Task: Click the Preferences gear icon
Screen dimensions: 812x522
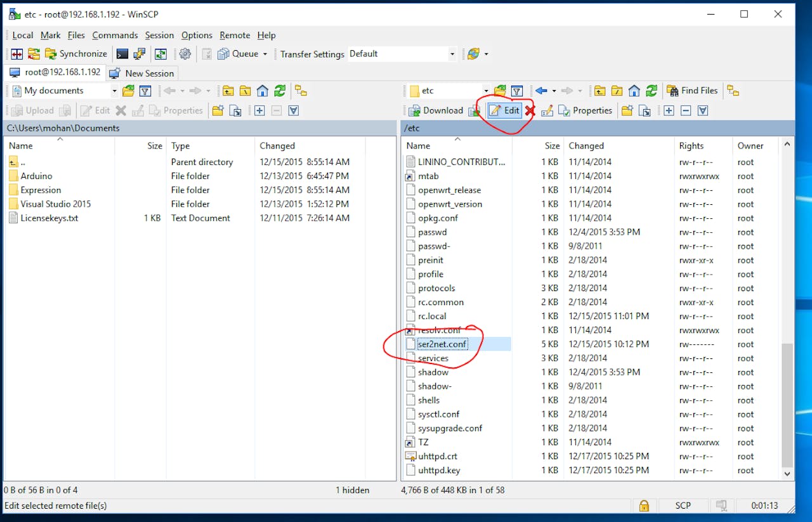Action: [185, 54]
